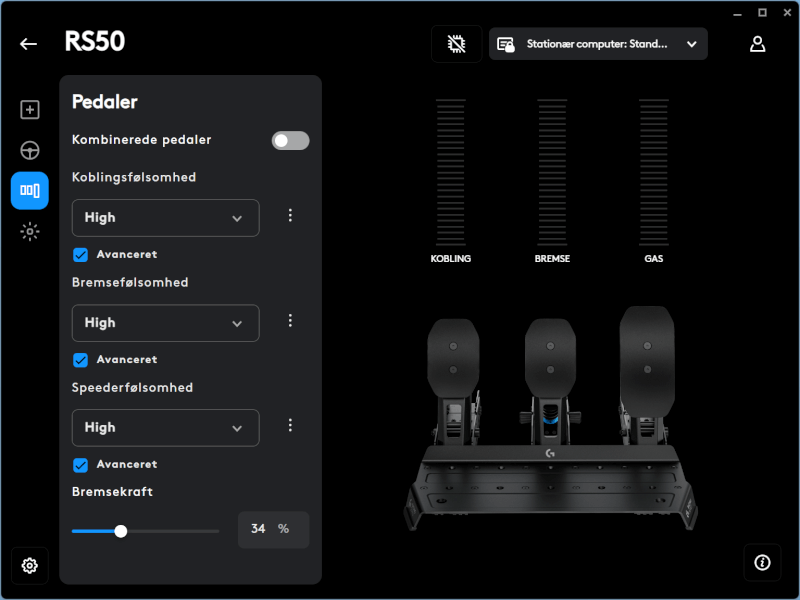Click the onboard memory chip icon

[x=457, y=44]
